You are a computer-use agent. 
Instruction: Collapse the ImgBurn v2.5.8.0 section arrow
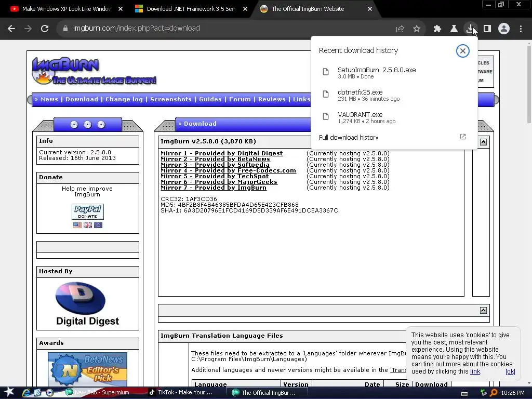484,142
